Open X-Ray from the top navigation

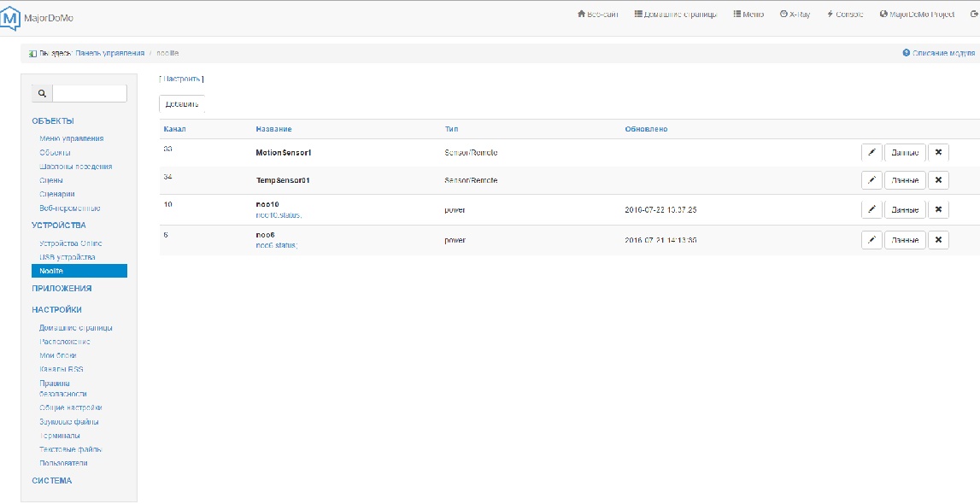[x=795, y=15]
